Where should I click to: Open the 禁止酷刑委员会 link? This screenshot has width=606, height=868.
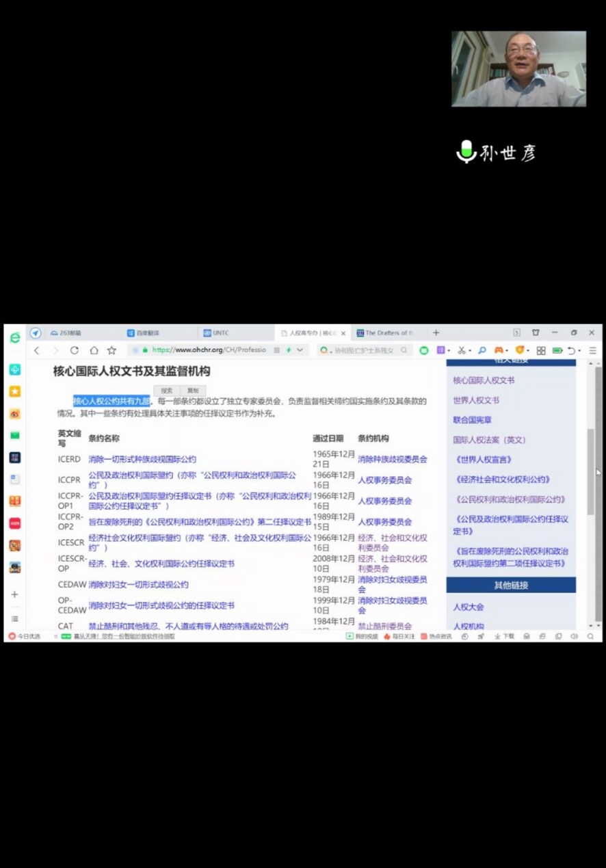coord(384,626)
